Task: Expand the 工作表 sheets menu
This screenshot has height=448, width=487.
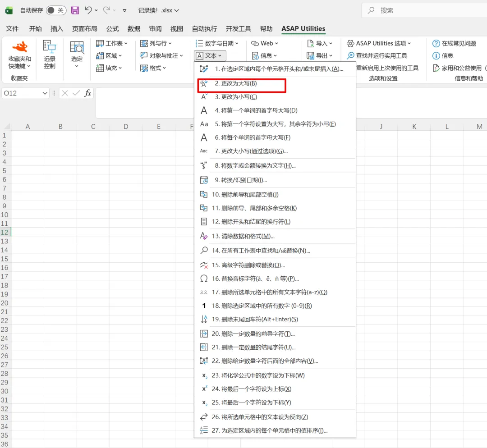Action: 112,43
